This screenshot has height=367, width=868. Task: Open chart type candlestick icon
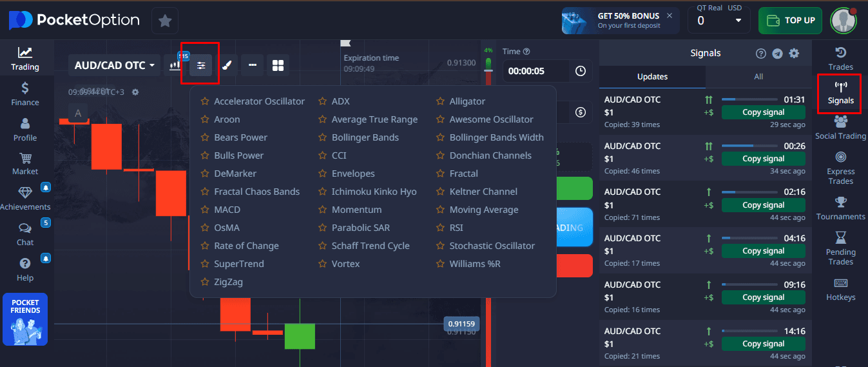[x=174, y=65]
